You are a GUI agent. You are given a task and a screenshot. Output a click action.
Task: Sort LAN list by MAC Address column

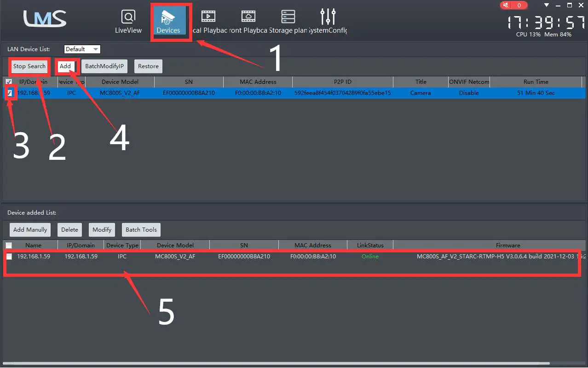[258, 82]
